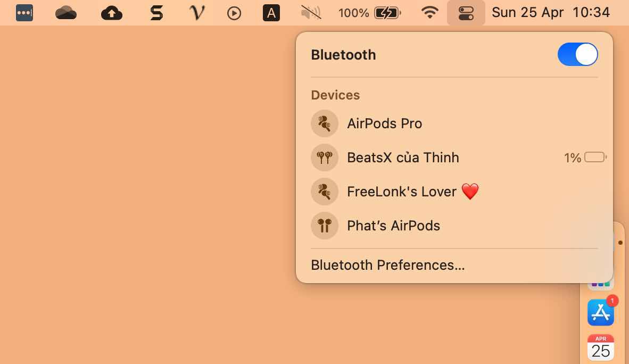Click the date and time clock
629x364 pixels.
pyautogui.click(x=551, y=13)
